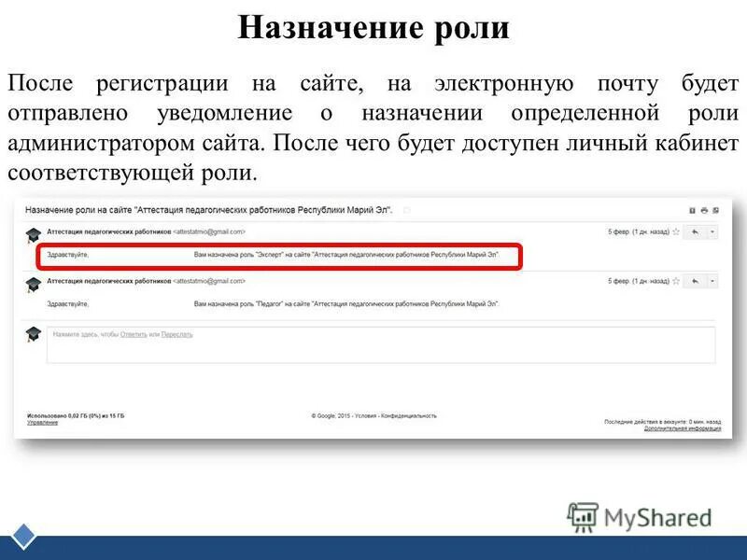Image resolution: width=747 pixels, height=560 pixels.
Task: Open more options dropdown on first message
Action: pyautogui.click(x=712, y=232)
